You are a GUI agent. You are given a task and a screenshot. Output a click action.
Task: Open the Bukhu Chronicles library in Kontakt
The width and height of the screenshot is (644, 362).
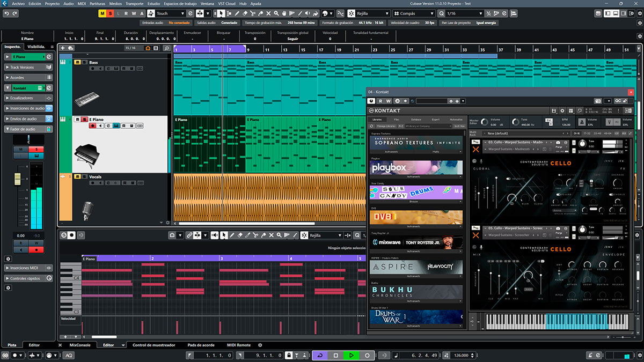416,292
